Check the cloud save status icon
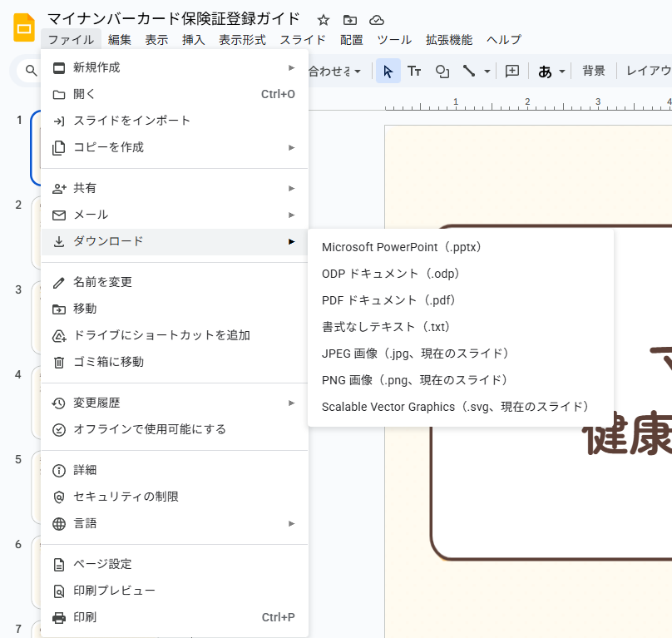672x638 pixels. tap(376, 20)
